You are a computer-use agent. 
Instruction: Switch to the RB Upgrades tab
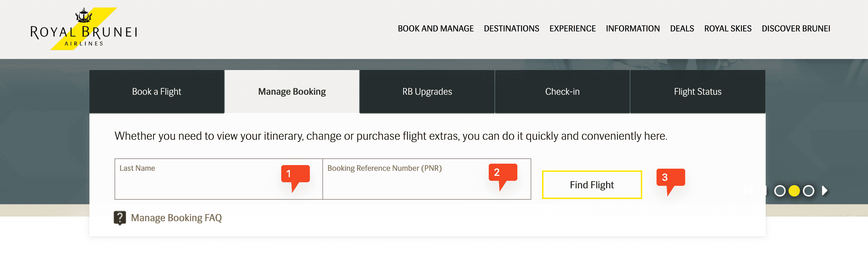427,92
